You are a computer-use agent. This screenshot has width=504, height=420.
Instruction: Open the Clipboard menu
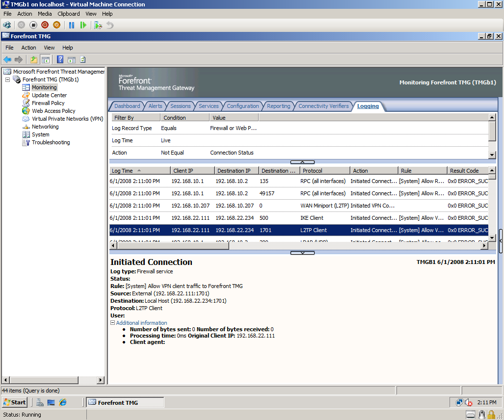[x=69, y=14]
